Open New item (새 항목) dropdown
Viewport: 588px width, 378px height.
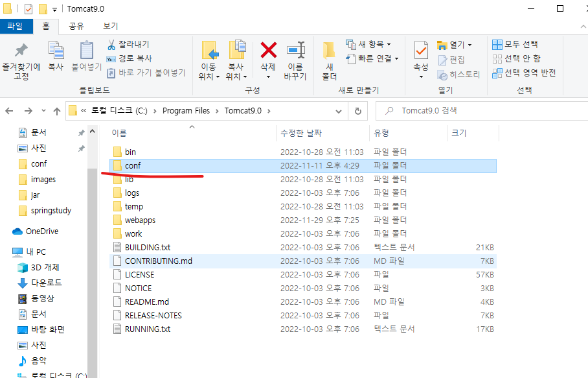(368, 44)
